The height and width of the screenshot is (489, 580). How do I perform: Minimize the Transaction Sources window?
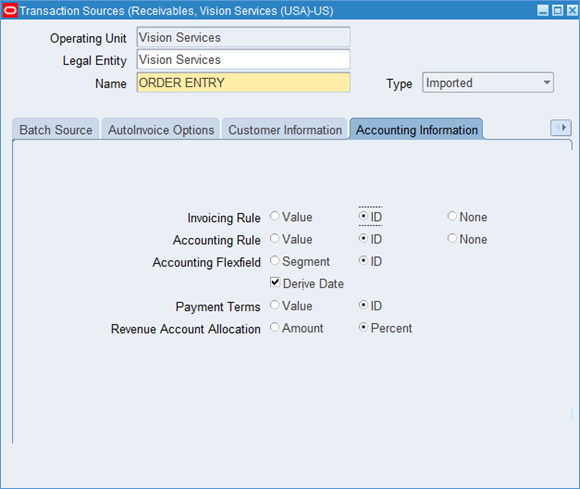click(543, 10)
